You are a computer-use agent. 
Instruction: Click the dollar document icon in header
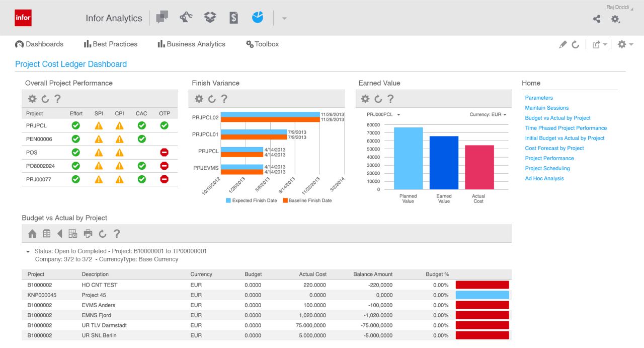(x=234, y=18)
